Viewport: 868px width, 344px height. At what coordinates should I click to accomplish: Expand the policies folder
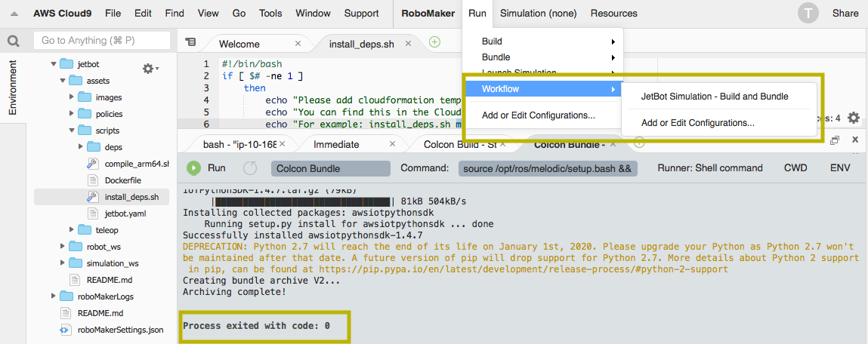[72, 114]
